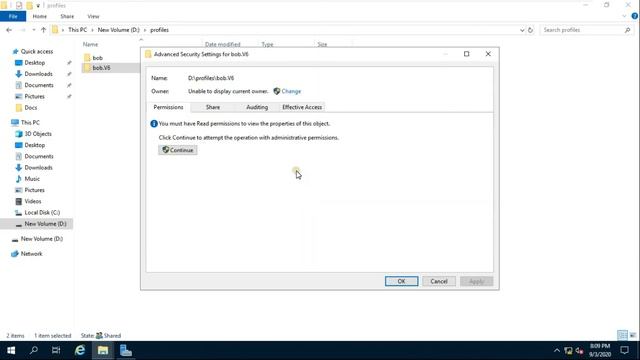This screenshot has height=360, width=640.
Task: Launch Internet Explorer from taskbar
Action: tap(80, 351)
